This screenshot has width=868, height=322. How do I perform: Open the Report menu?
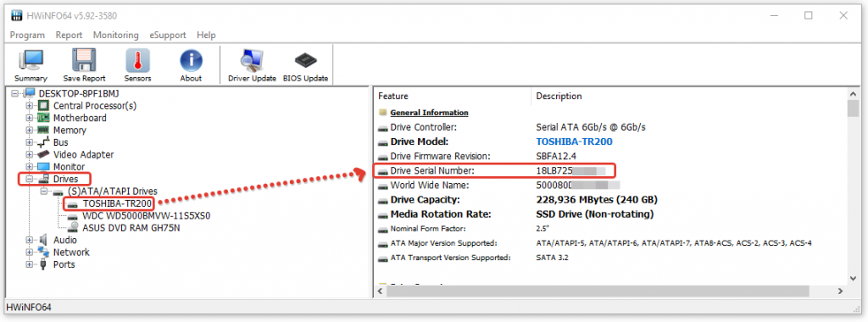pos(69,35)
